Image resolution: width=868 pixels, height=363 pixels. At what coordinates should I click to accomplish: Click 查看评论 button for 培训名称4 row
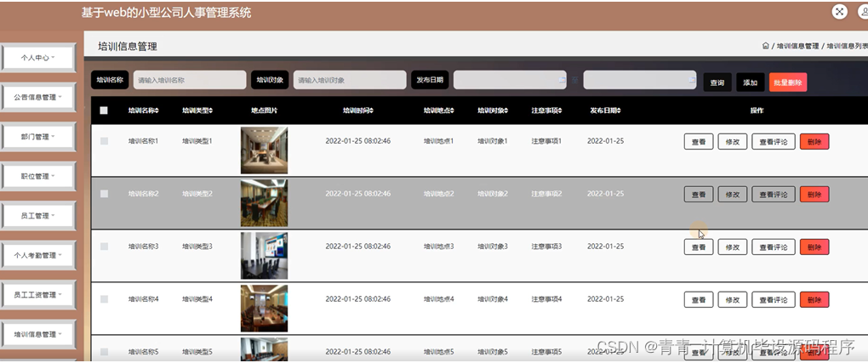(x=774, y=299)
